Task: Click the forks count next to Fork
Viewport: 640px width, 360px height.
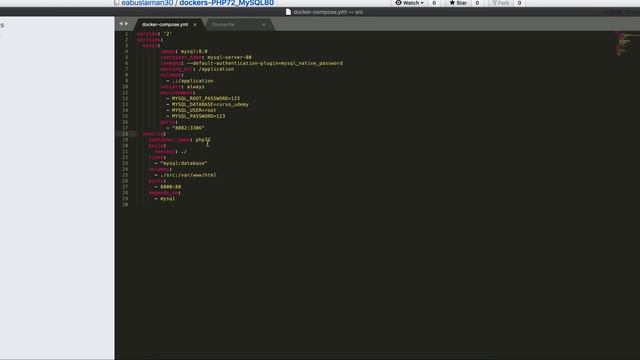Action: tap(519, 3)
